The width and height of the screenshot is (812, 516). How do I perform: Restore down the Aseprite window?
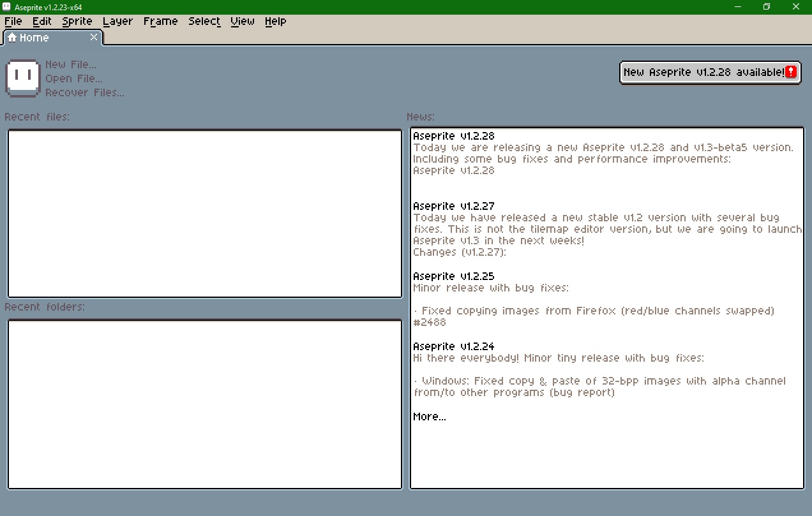767,7
